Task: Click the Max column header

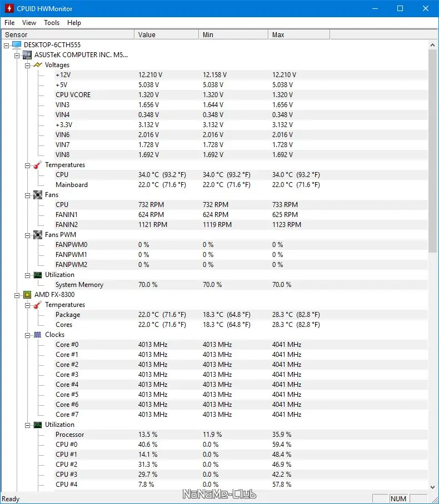Action: (x=298, y=34)
